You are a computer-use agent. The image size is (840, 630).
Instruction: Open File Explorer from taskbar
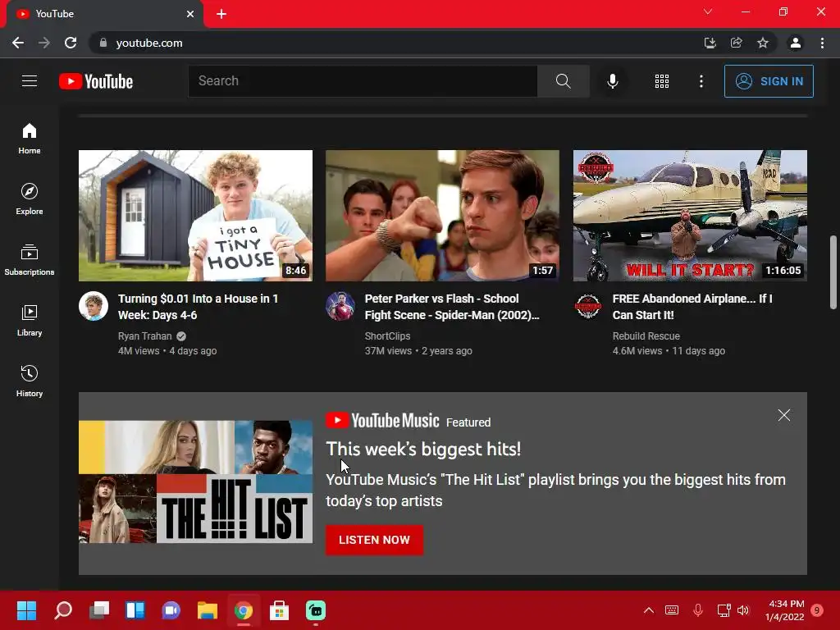208,610
